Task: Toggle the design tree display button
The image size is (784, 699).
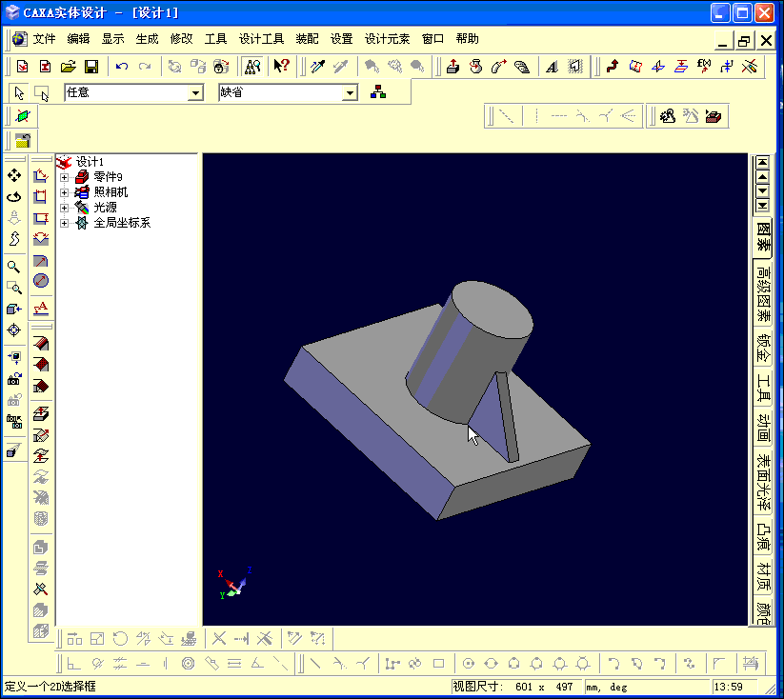Action: tap(252, 67)
